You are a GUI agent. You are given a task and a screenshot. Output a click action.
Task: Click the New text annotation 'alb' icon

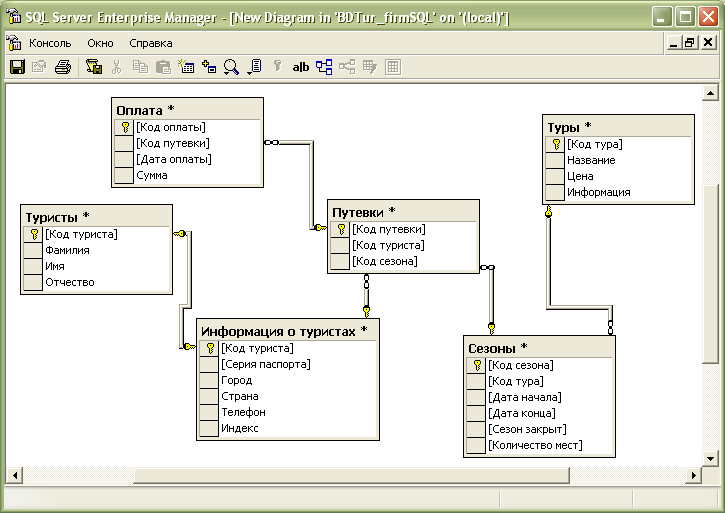click(x=300, y=67)
